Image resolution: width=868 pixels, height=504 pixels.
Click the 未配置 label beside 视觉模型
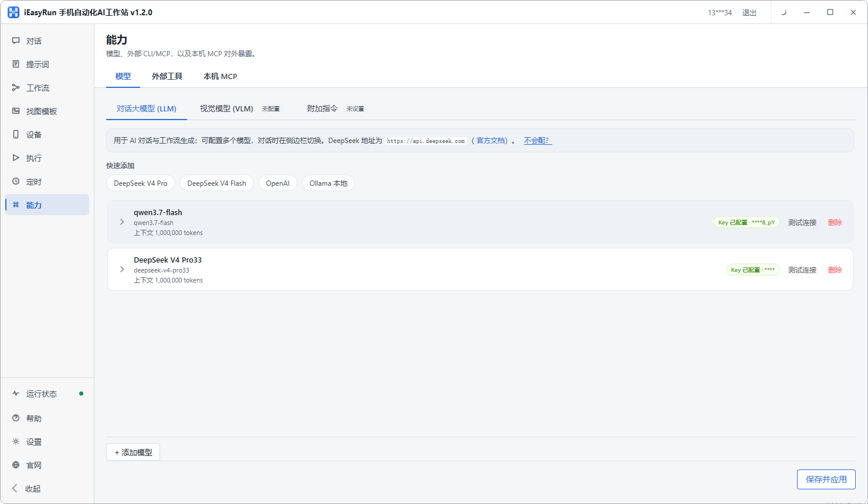[271, 109]
